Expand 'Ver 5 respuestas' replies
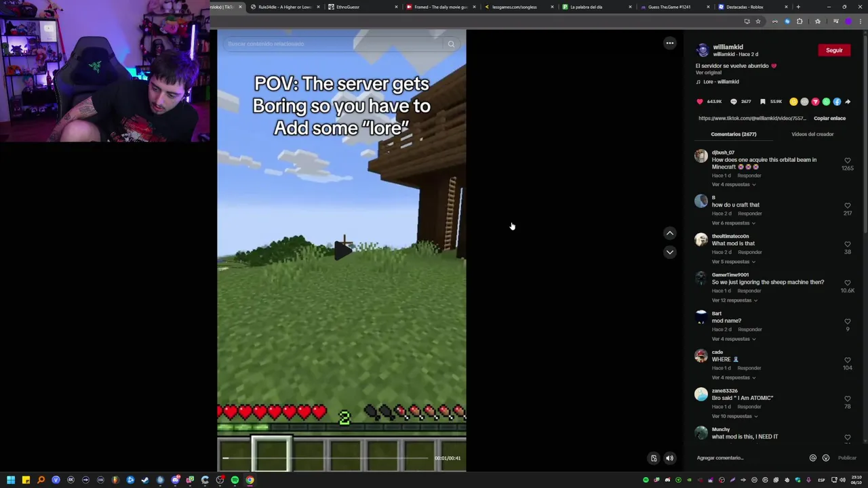868x488 pixels. pos(733,262)
